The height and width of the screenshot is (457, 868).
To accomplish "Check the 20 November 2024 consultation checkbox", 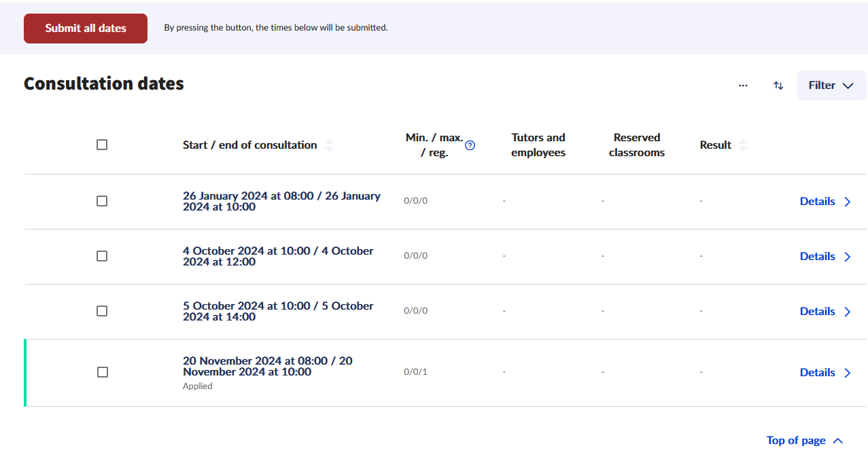I will tap(103, 372).
